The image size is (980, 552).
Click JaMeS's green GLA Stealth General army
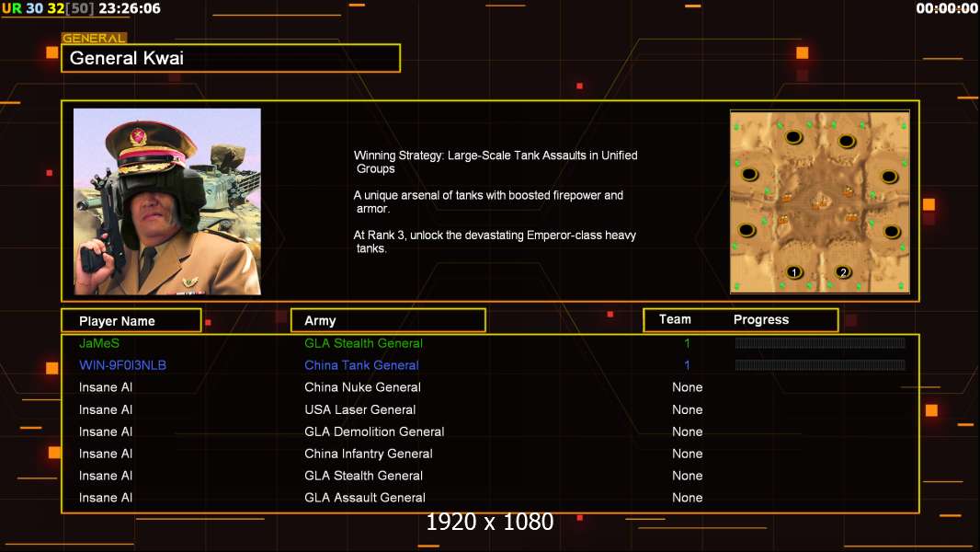pyautogui.click(x=363, y=343)
